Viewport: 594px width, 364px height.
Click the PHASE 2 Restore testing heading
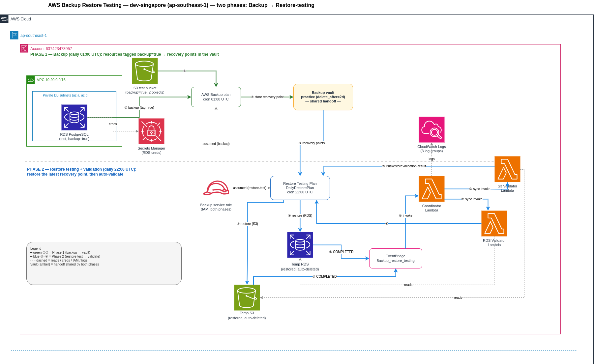pos(81,172)
